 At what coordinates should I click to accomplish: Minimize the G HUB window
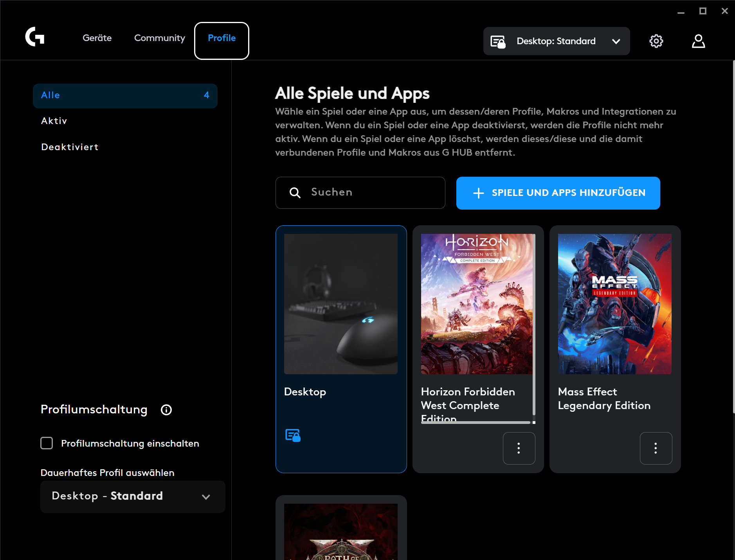pos(681,11)
